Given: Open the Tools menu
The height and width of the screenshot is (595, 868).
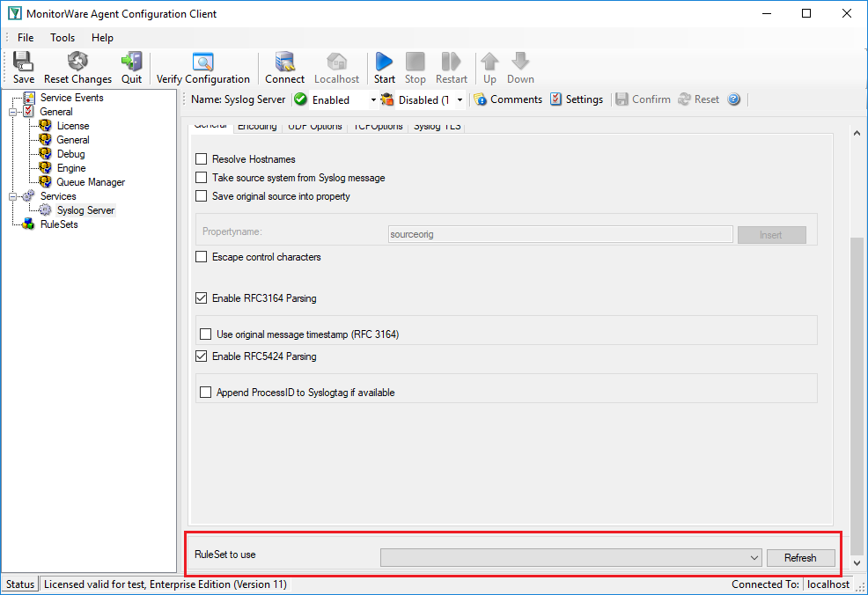Looking at the screenshot, I should [x=63, y=38].
